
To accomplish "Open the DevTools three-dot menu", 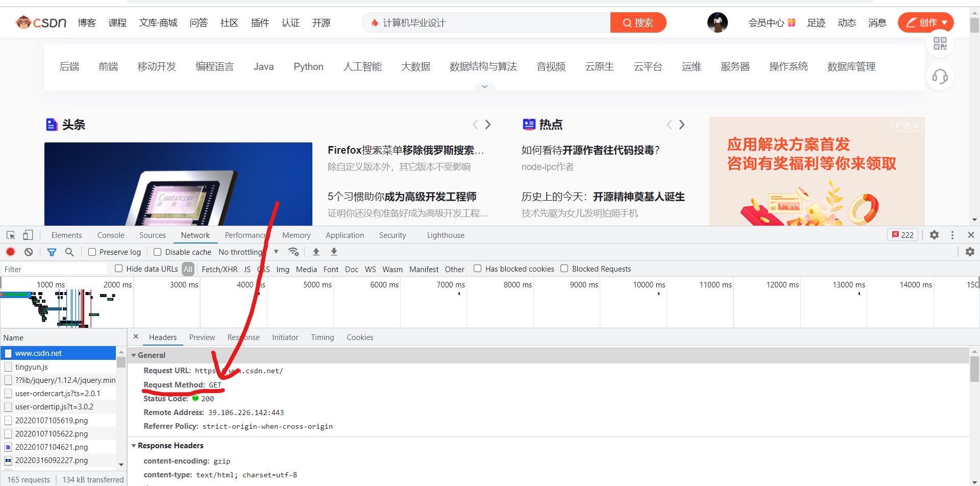I will coord(952,235).
